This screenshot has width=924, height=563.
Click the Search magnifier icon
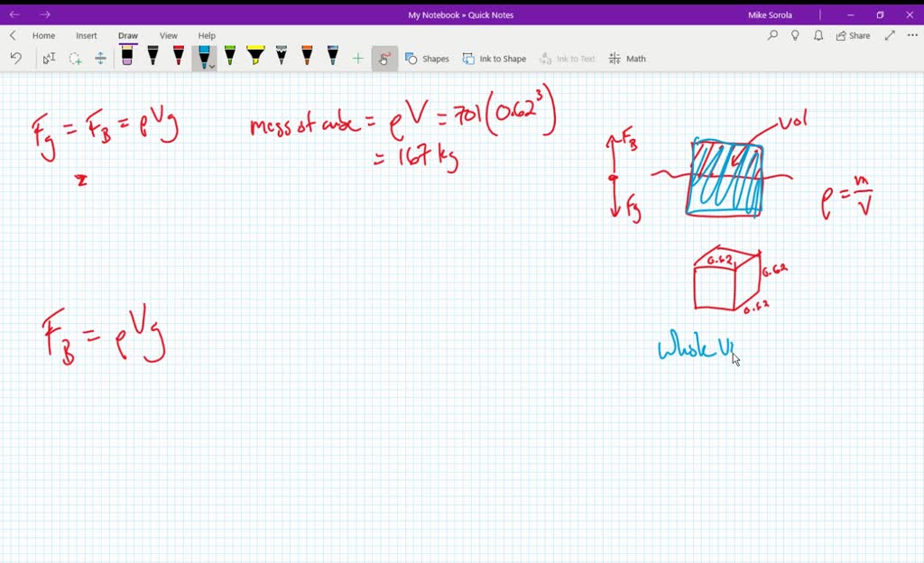tap(772, 35)
